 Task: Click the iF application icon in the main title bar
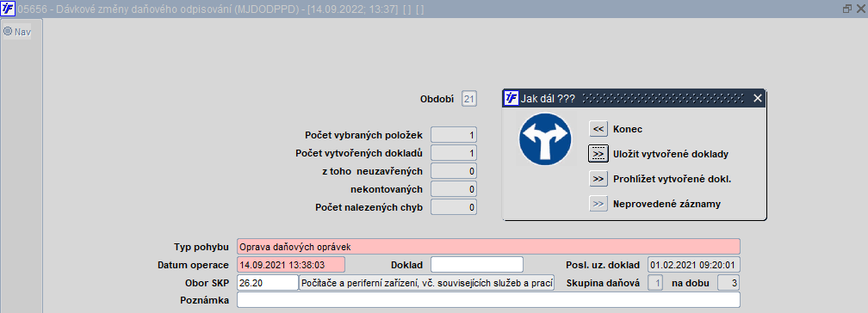click(x=9, y=9)
